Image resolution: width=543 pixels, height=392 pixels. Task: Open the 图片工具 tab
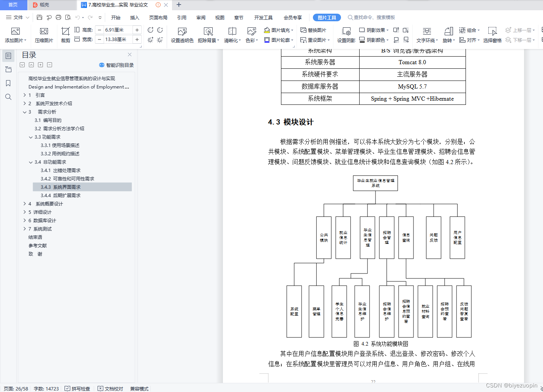[x=327, y=17]
